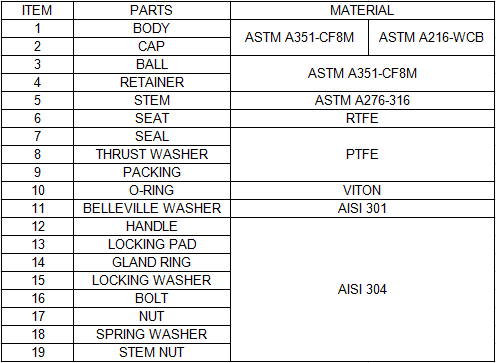Select the ASTM A216-WCB material cell
Screen dimensions: 496x363
pos(431,37)
